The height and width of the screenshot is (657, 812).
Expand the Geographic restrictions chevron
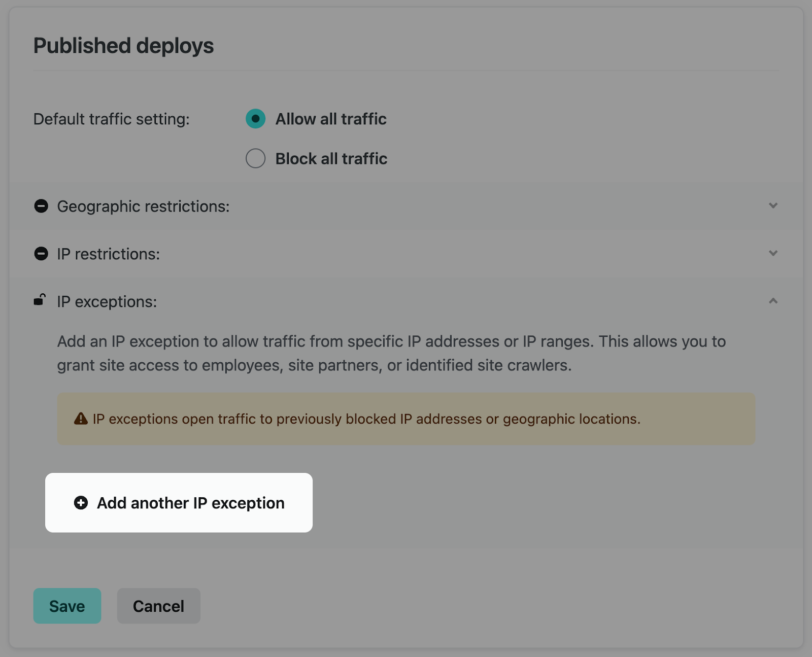[x=773, y=205]
